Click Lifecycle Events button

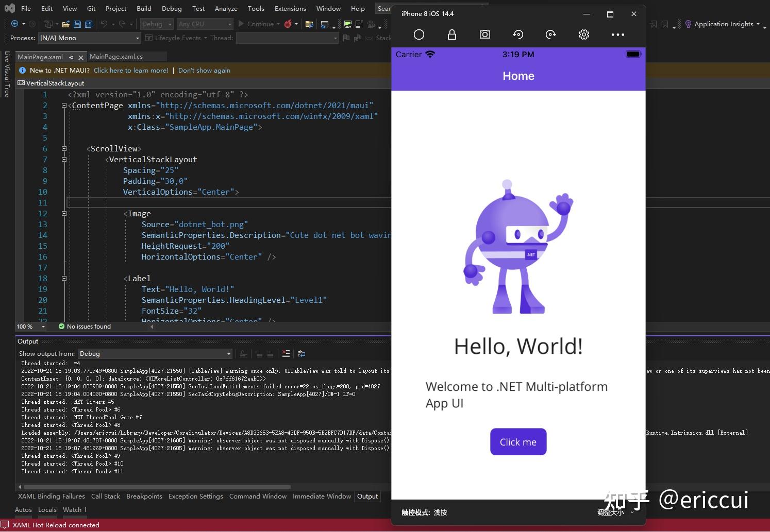[x=174, y=38]
